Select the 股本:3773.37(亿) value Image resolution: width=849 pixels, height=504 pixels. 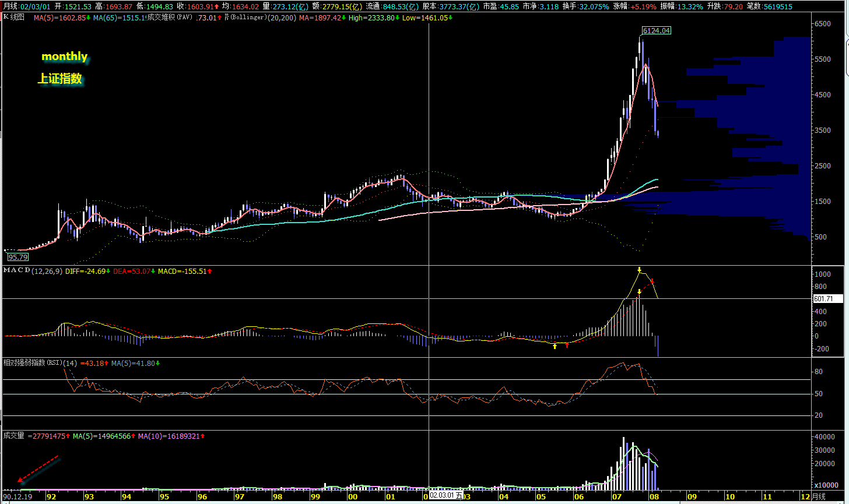point(451,6)
